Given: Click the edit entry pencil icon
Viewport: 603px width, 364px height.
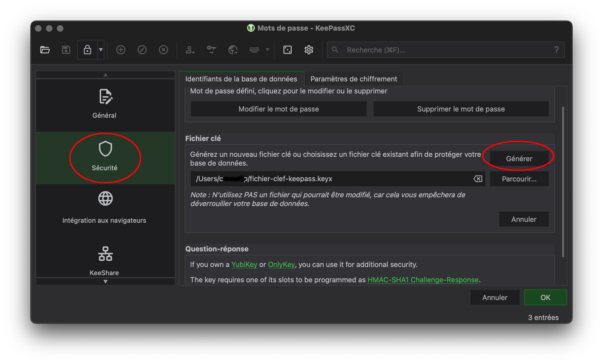Looking at the screenshot, I should 142,50.
